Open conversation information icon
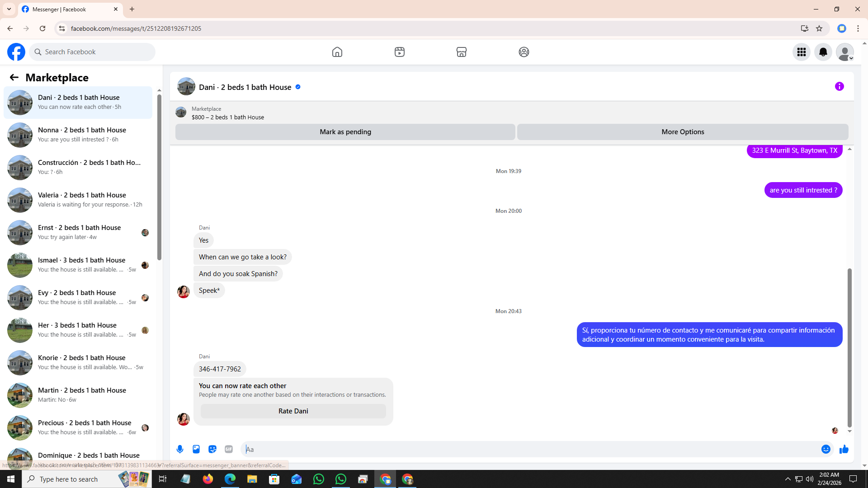Screen dimensions: 868x488 [839, 86]
